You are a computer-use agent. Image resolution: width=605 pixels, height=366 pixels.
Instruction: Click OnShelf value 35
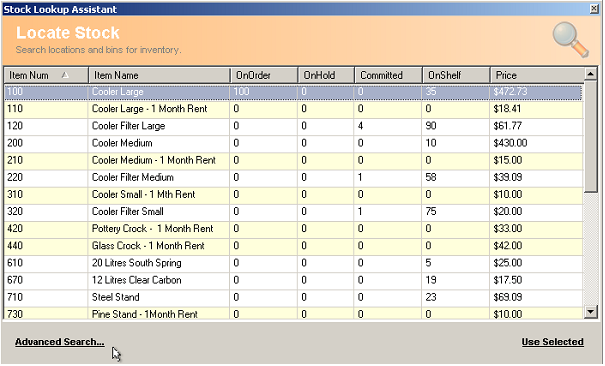[431, 92]
